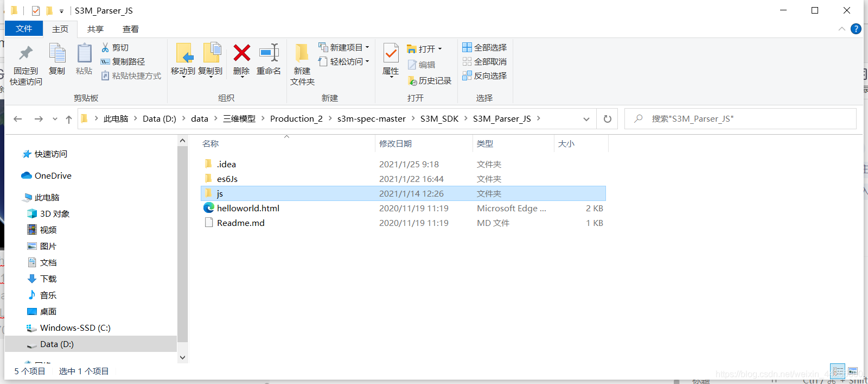
Task: Navigate to s3m-spec-master in breadcrumb
Action: [x=372, y=119]
